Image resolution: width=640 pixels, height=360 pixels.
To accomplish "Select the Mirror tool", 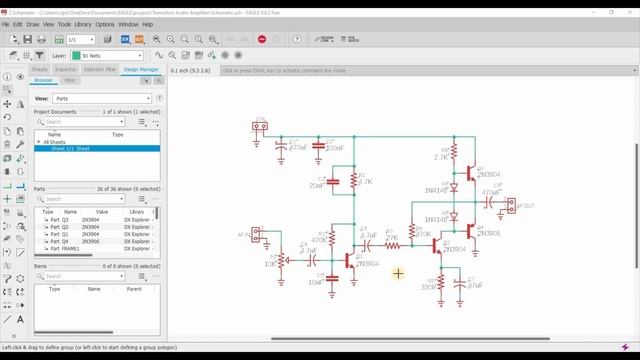I will [x=20, y=104].
